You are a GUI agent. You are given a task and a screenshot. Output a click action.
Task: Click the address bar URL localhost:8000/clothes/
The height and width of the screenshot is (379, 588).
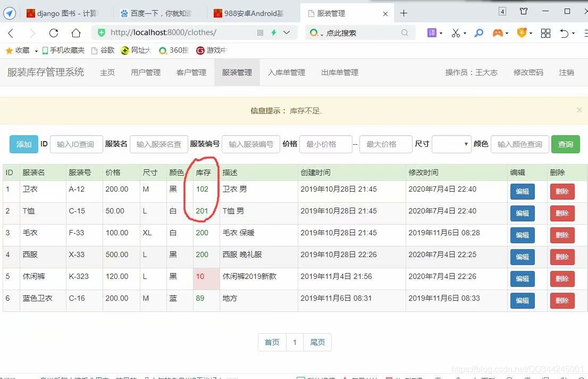pyautogui.click(x=163, y=32)
